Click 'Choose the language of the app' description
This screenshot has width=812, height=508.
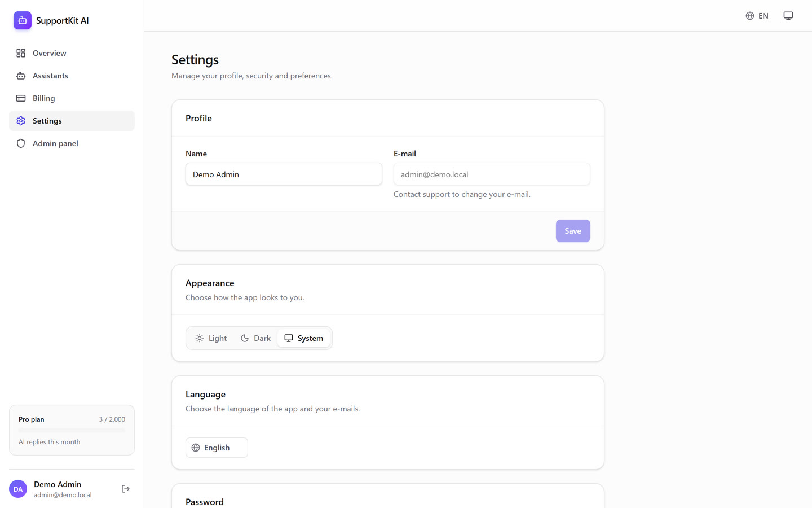click(273, 409)
